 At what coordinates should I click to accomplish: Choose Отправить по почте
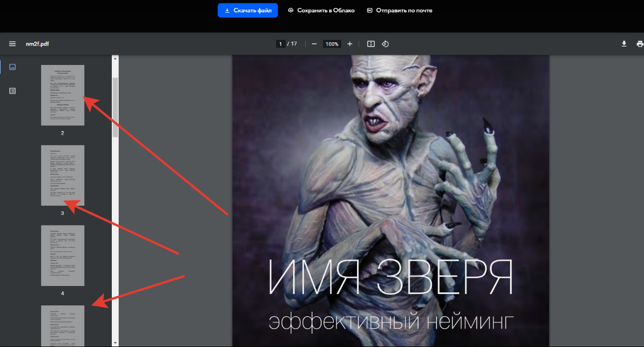(400, 10)
